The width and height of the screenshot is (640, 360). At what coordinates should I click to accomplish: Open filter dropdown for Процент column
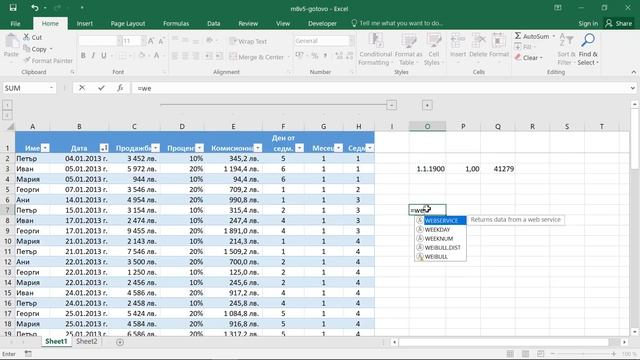pos(199,148)
